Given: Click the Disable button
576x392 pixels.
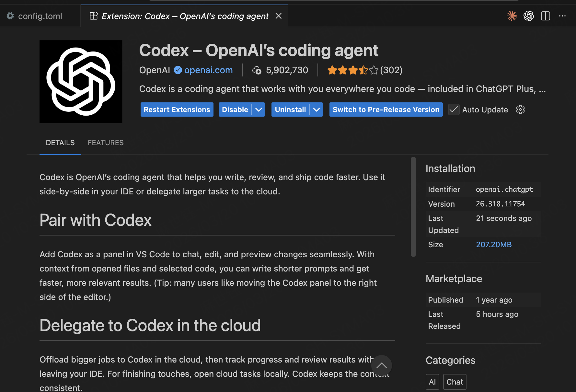Looking at the screenshot, I should pos(235,110).
